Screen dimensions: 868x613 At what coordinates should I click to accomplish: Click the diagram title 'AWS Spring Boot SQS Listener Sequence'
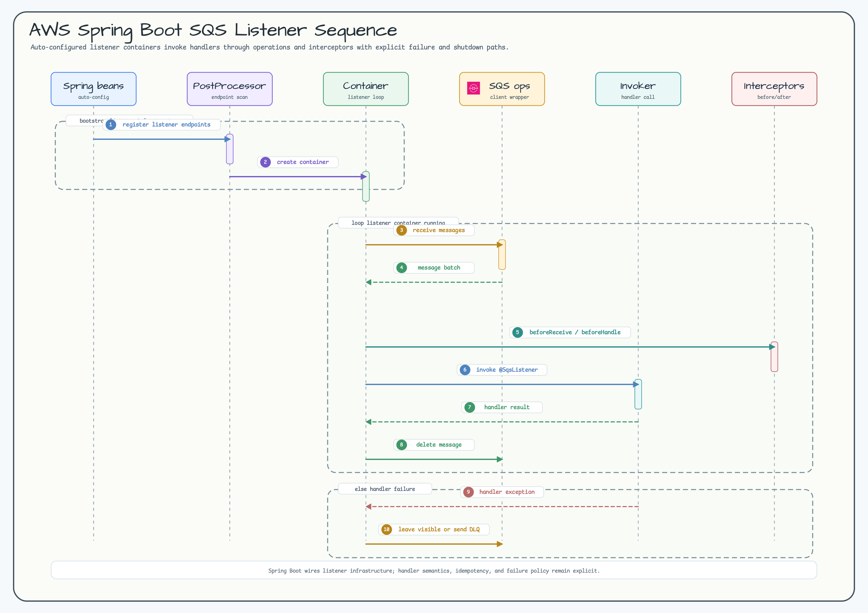pos(213,30)
